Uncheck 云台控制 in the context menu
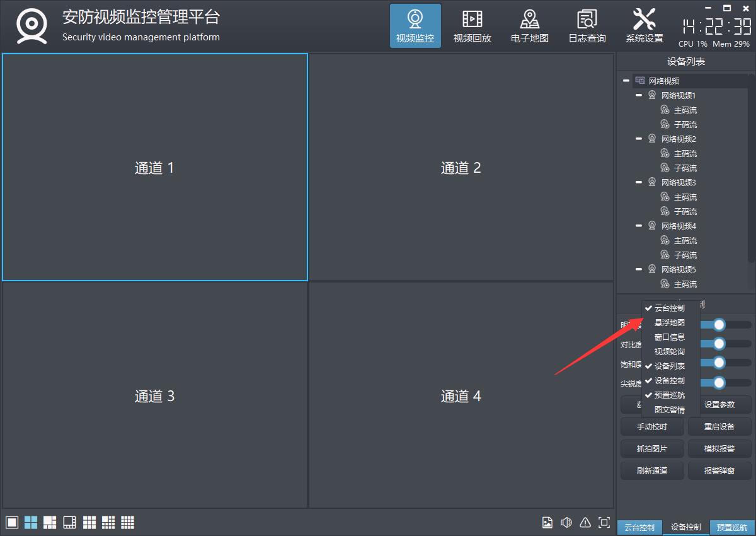 (669, 308)
